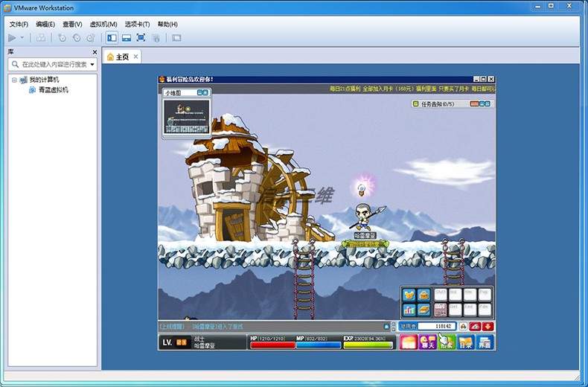The image size is (588, 387).
Task: Click the small chat expand icon
Action: coord(386,326)
